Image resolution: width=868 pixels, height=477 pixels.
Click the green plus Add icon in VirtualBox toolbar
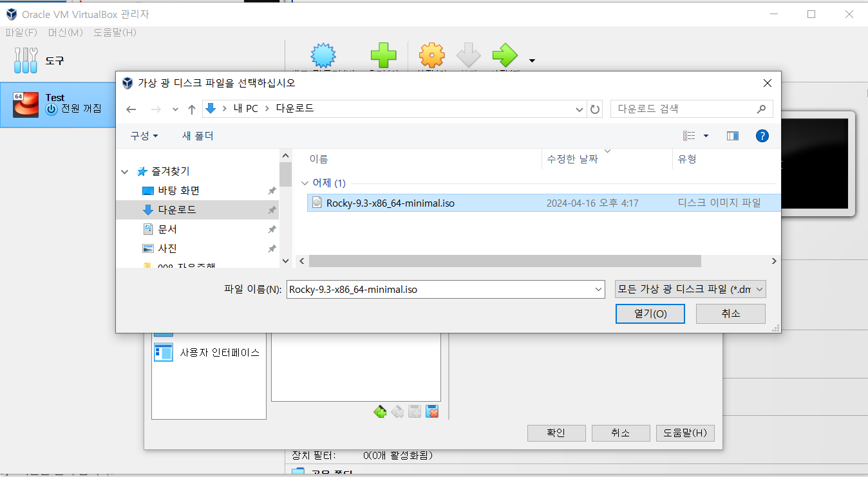tap(384, 57)
